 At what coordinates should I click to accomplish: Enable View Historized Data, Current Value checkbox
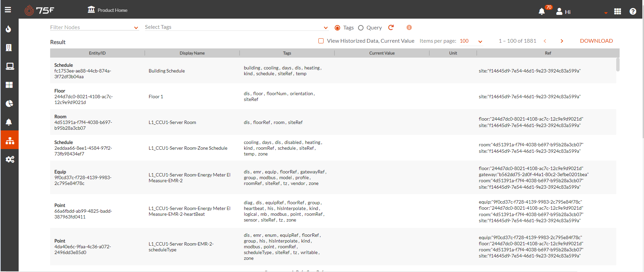321,41
